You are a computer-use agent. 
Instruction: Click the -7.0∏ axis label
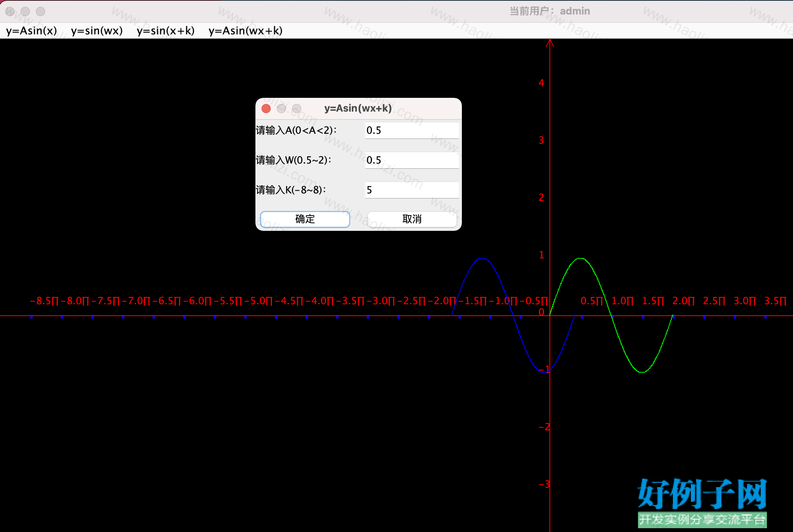pos(136,301)
